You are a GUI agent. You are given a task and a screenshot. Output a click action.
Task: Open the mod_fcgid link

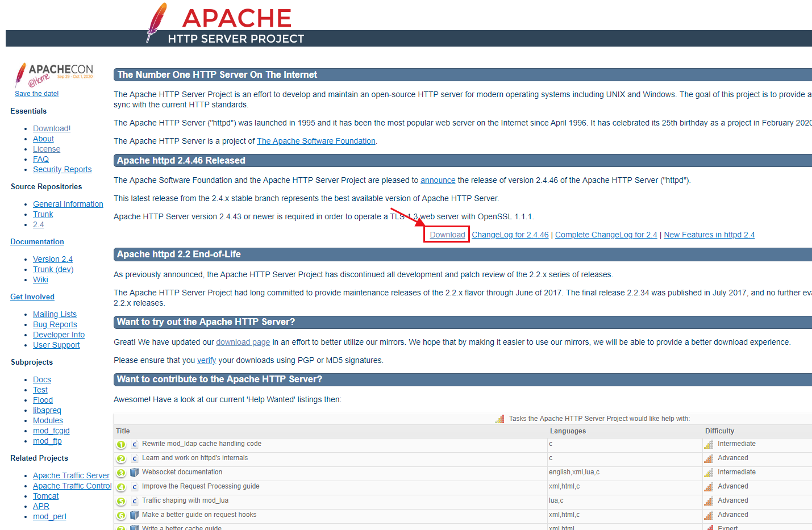(x=51, y=431)
